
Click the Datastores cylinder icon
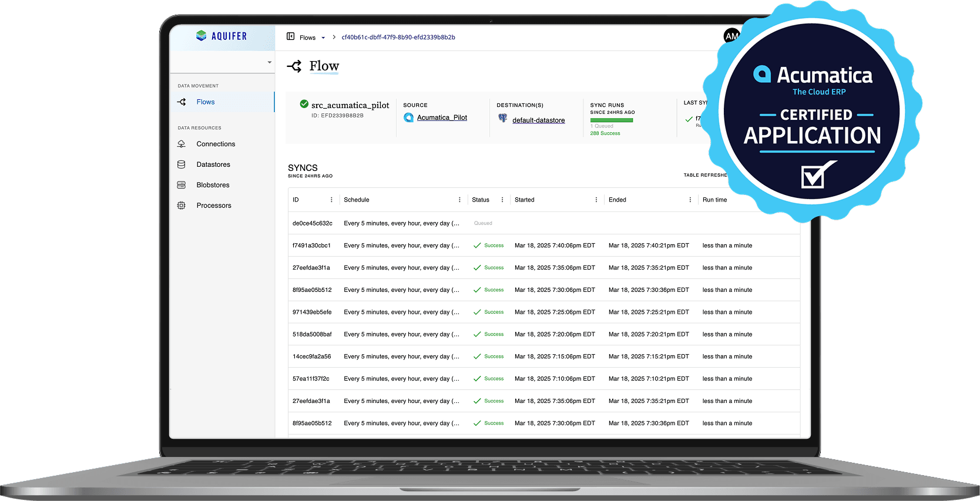click(182, 164)
